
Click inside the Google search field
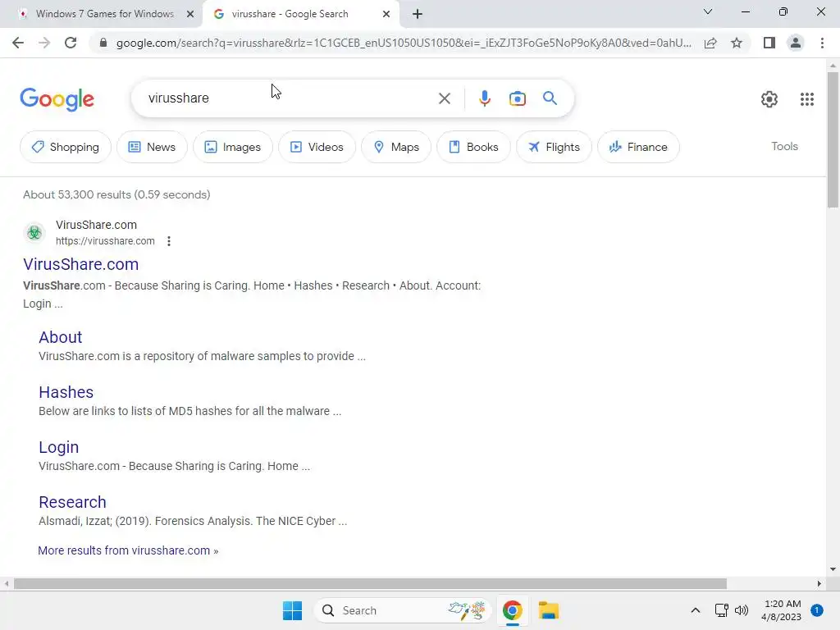tap(290, 98)
